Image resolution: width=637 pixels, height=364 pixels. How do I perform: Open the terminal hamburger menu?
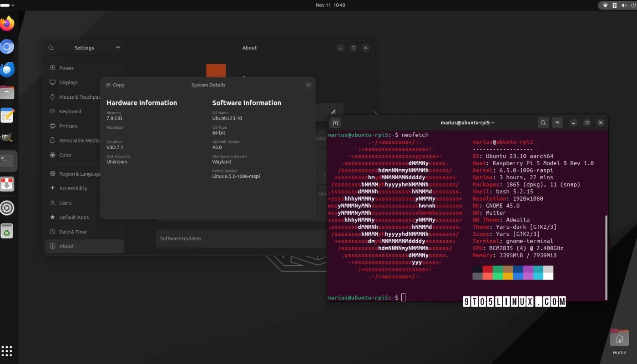pyautogui.click(x=557, y=123)
